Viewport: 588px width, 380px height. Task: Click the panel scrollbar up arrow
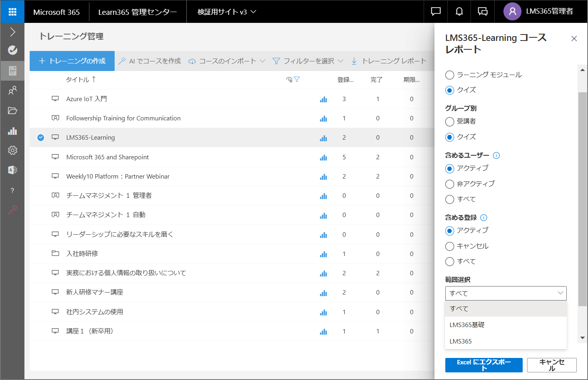coord(583,70)
